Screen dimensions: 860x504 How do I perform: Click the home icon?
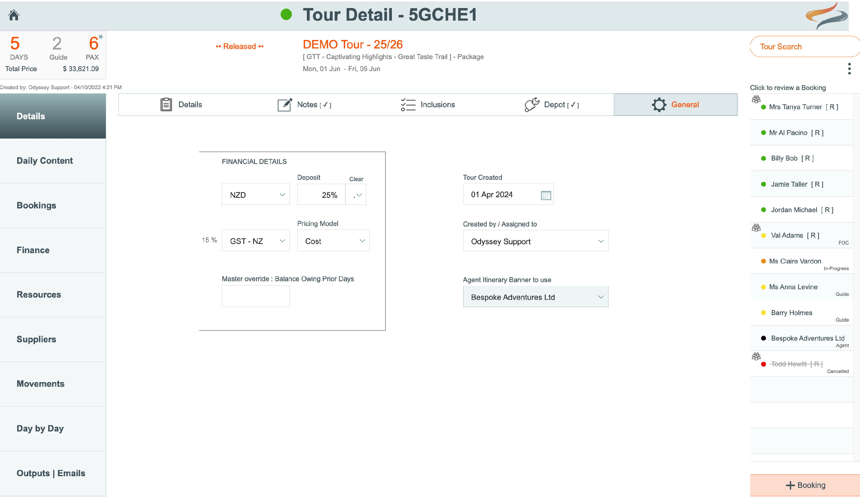point(14,15)
